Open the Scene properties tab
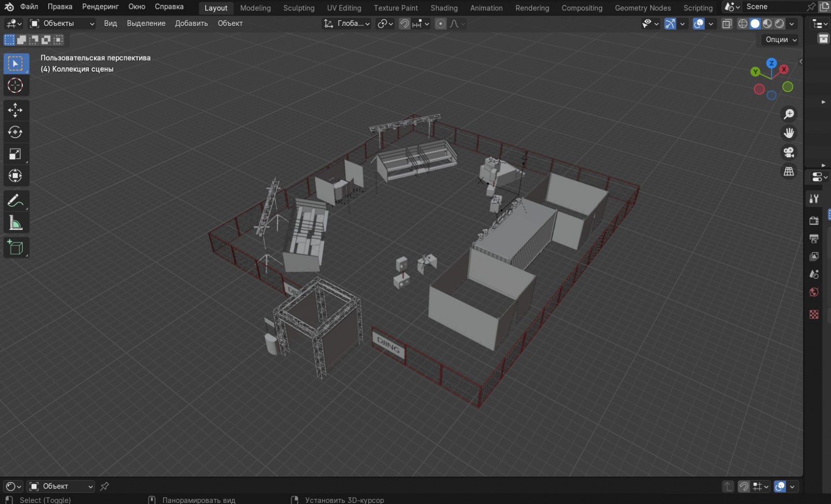The image size is (831, 504). (814, 274)
